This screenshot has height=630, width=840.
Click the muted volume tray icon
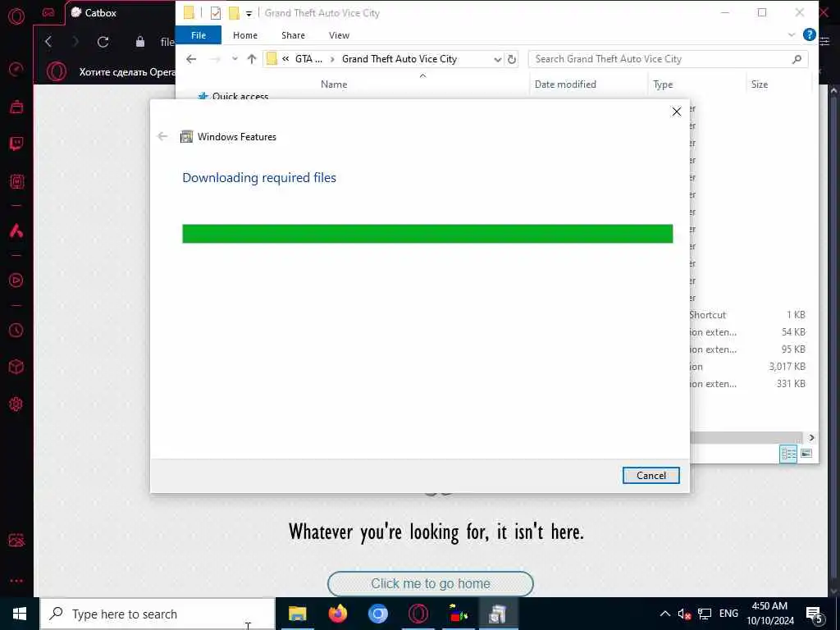[683, 614]
